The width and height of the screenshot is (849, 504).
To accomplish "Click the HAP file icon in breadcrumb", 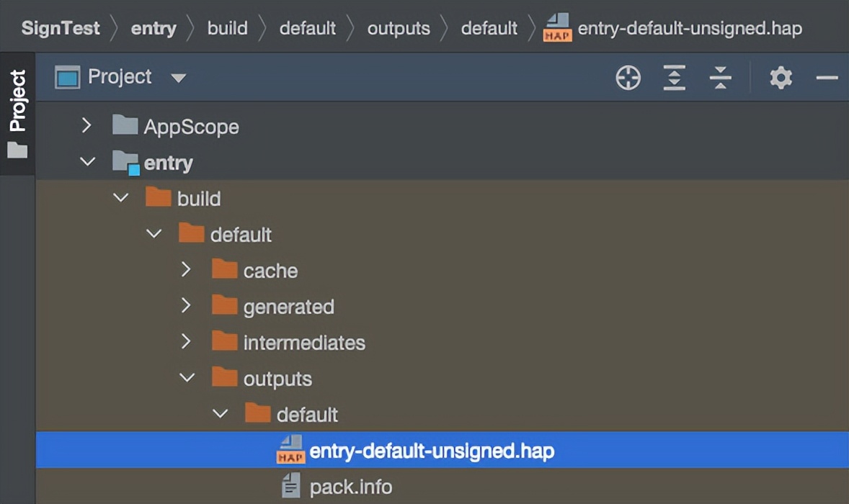I will (x=557, y=29).
